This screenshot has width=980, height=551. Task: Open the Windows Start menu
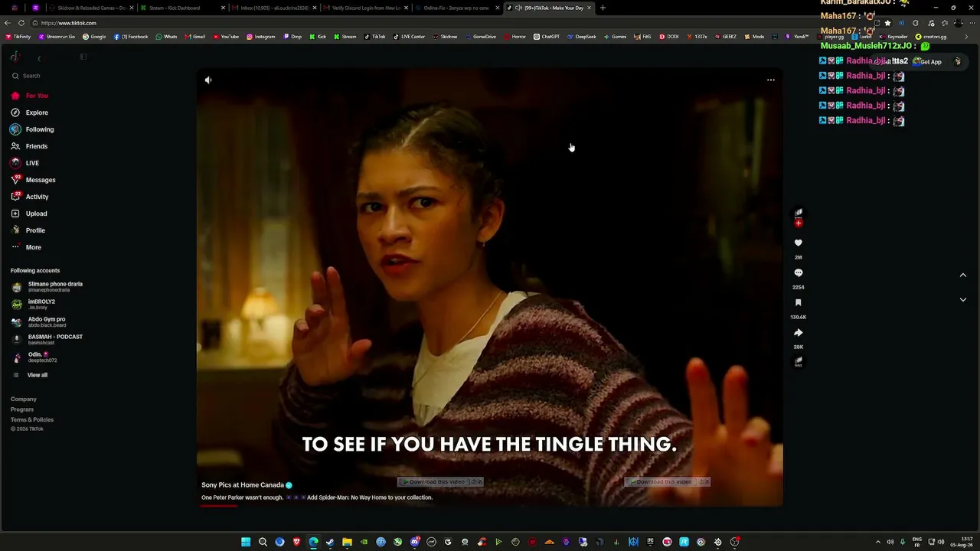pos(246,542)
